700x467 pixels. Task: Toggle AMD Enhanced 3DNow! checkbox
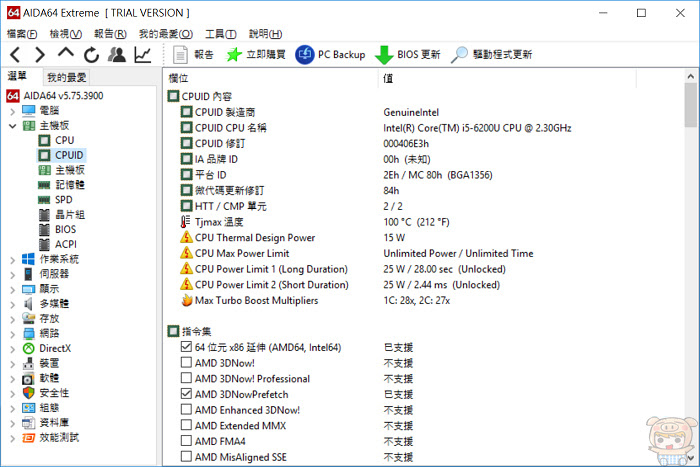pyautogui.click(x=186, y=409)
